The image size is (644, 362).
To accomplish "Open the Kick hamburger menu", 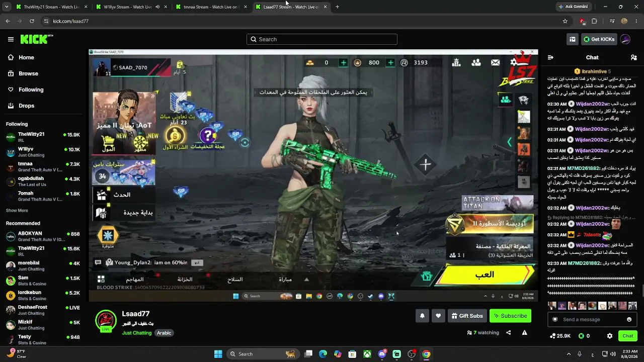I will 11,39.
